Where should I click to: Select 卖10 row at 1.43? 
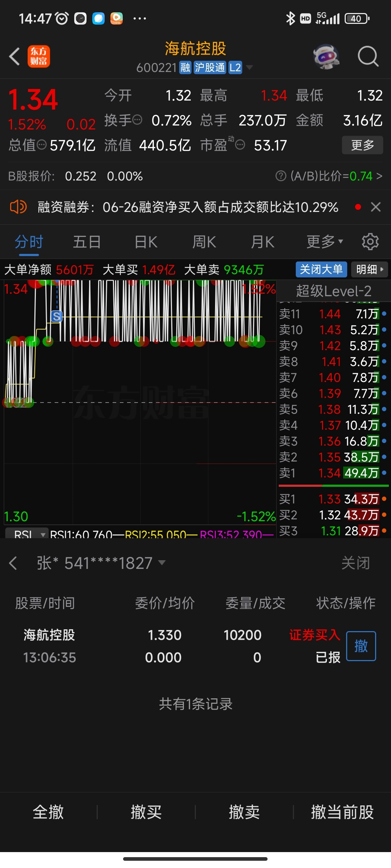332,330
